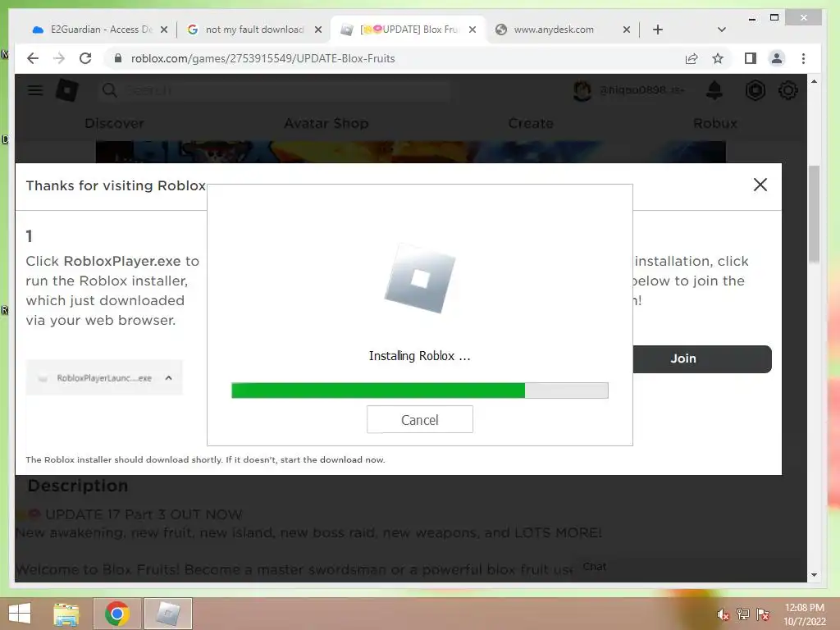Click the page vertical scrollbar thumb
Screen dimensions: 840x630
(814, 214)
